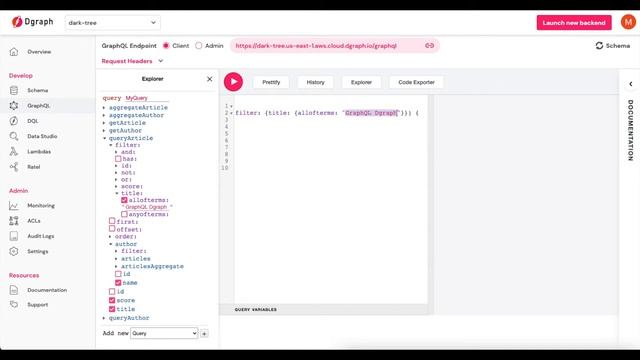Image resolution: width=640 pixels, height=360 pixels.
Task: Open the dark-tree backend dropdown
Action: [112, 23]
